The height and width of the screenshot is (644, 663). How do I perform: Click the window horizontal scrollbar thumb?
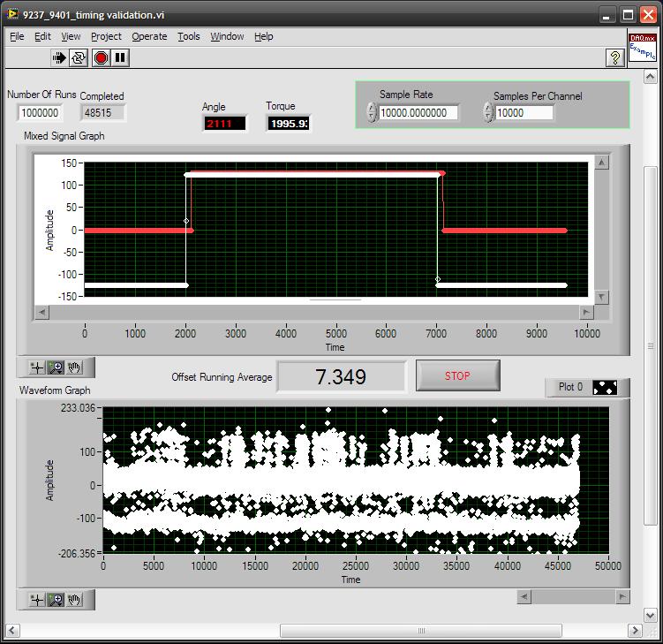(421, 631)
